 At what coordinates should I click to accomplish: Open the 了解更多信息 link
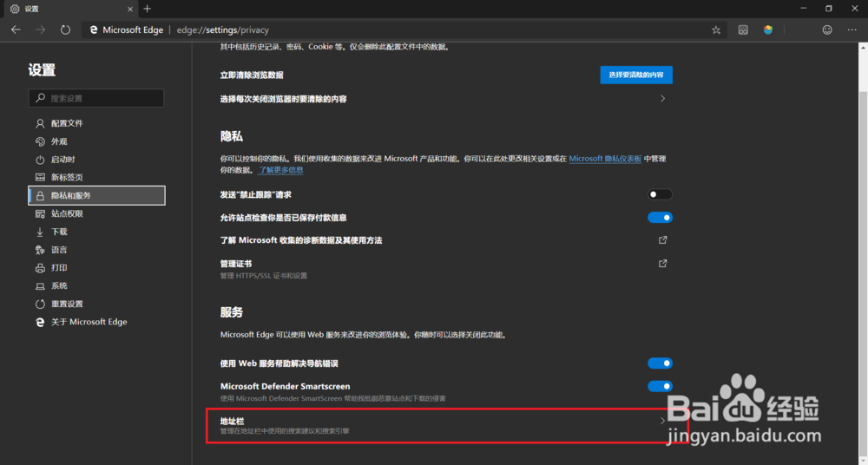(280, 170)
